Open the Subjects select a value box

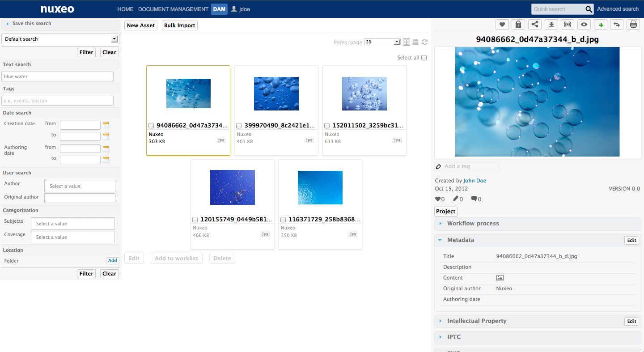click(x=73, y=224)
